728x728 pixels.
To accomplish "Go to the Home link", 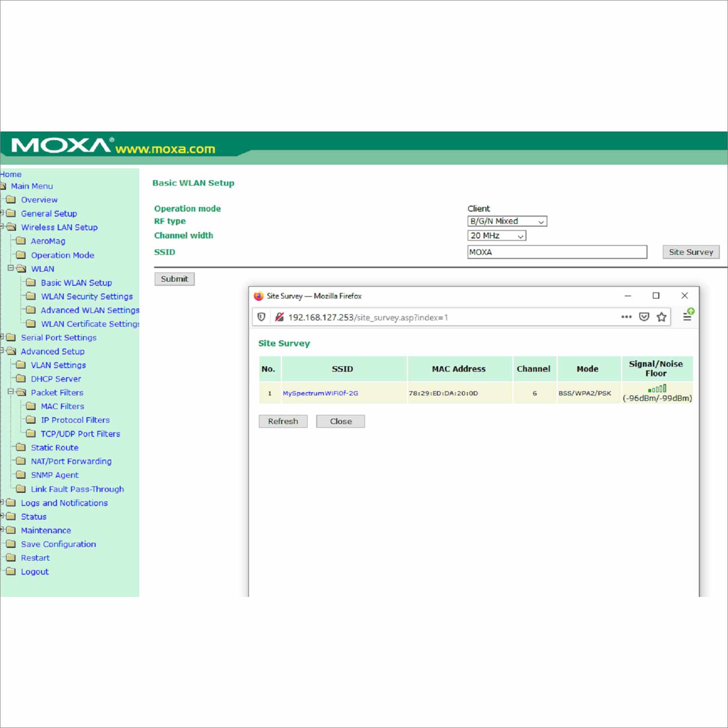I will point(11,174).
